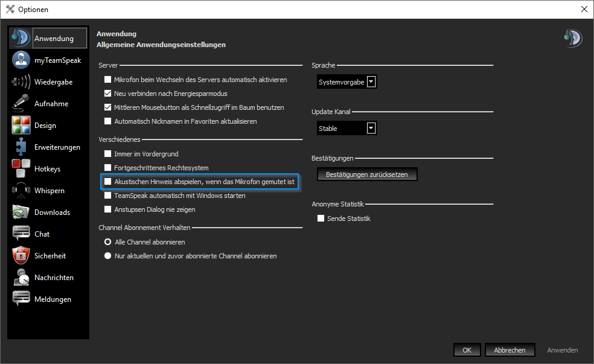Screen dimensions: 594x364
Task: Click the Hotkeys keys icon
Action: coord(21,168)
